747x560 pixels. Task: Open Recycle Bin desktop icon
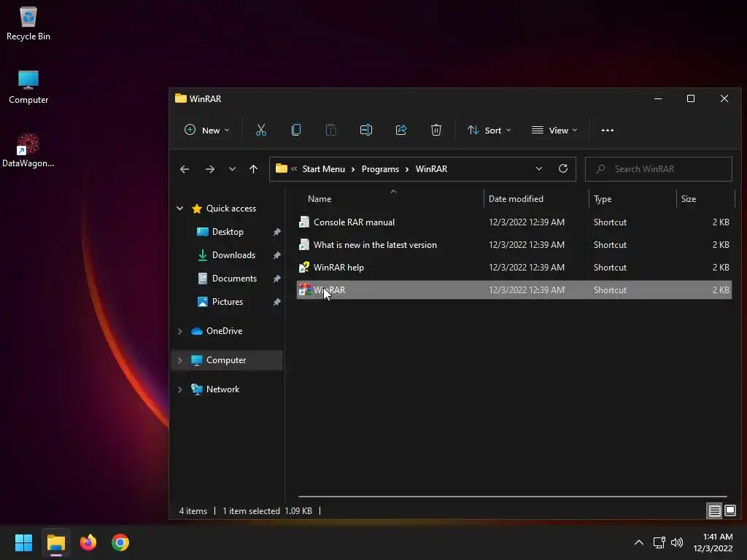pos(28,24)
